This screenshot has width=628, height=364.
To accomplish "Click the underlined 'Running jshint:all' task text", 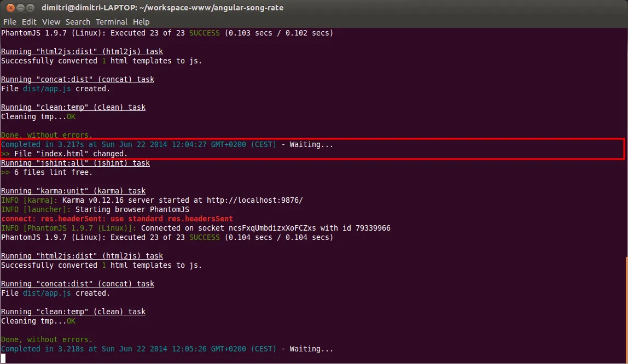I will [75, 163].
